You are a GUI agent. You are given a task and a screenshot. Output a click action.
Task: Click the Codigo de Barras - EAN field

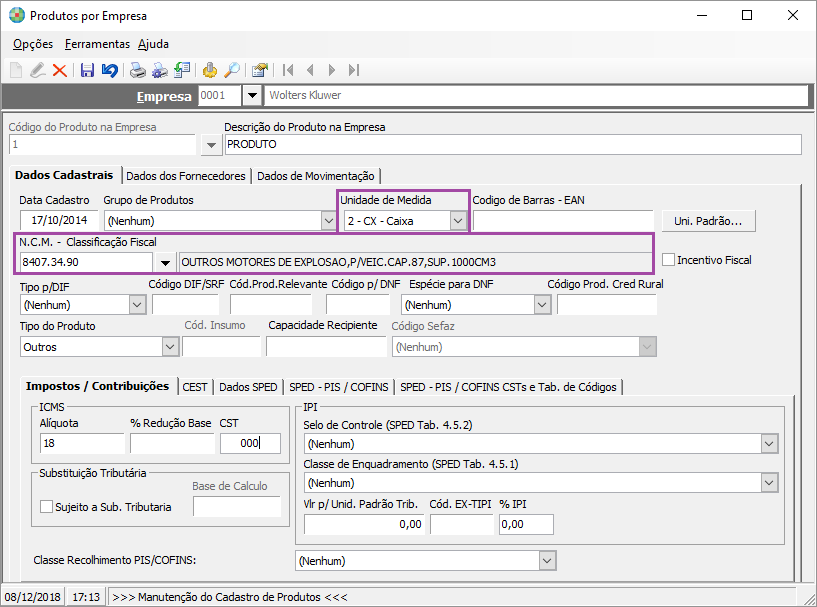coord(563,221)
